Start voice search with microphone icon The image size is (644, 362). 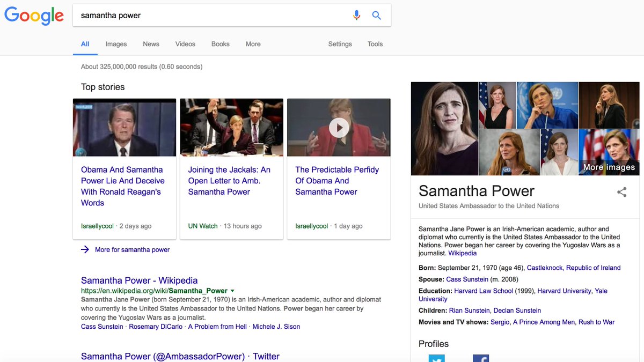[356, 16]
